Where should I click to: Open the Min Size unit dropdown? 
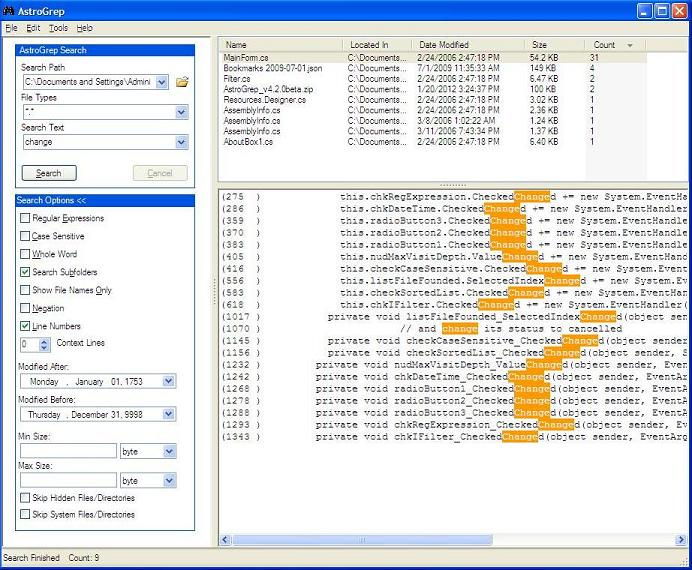click(x=169, y=451)
